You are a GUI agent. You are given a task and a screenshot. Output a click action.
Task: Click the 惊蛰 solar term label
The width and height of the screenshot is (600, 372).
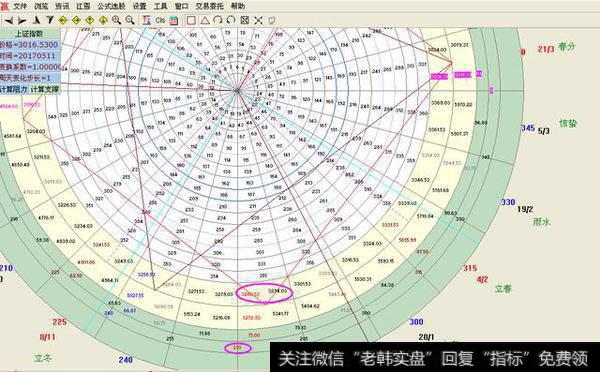568,123
